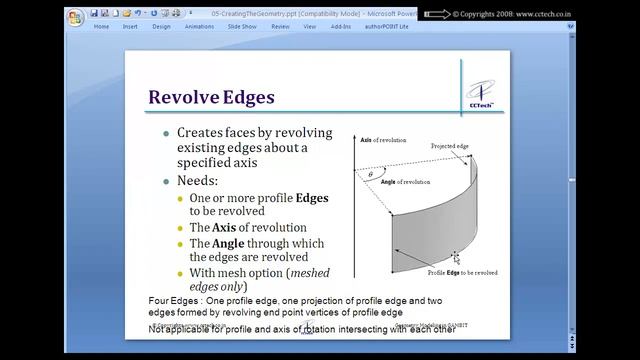This screenshot has width=640, height=360.
Task: Click the CCTech logo on the slide
Action: click(x=482, y=94)
